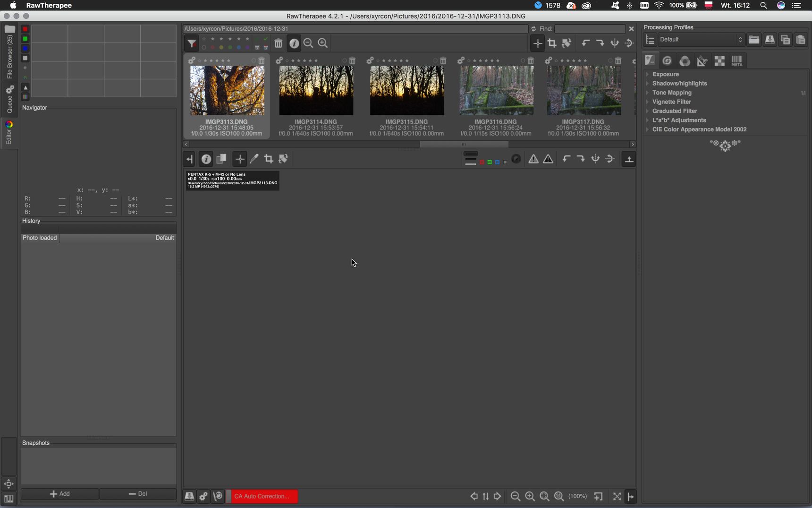Image resolution: width=812 pixels, height=508 pixels.
Task: Zoom out thumbnails in the file browser toolbar
Action: 308,43
